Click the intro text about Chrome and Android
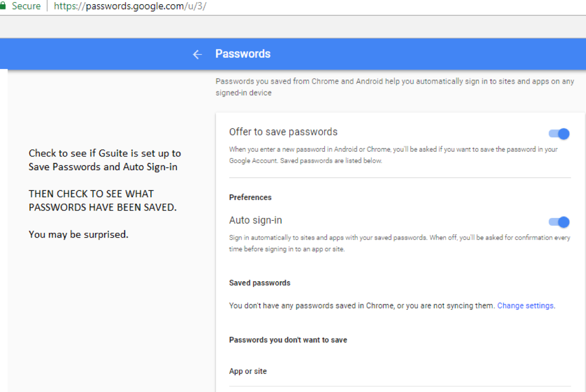The height and width of the screenshot is (392, 586). click(395, 87)
